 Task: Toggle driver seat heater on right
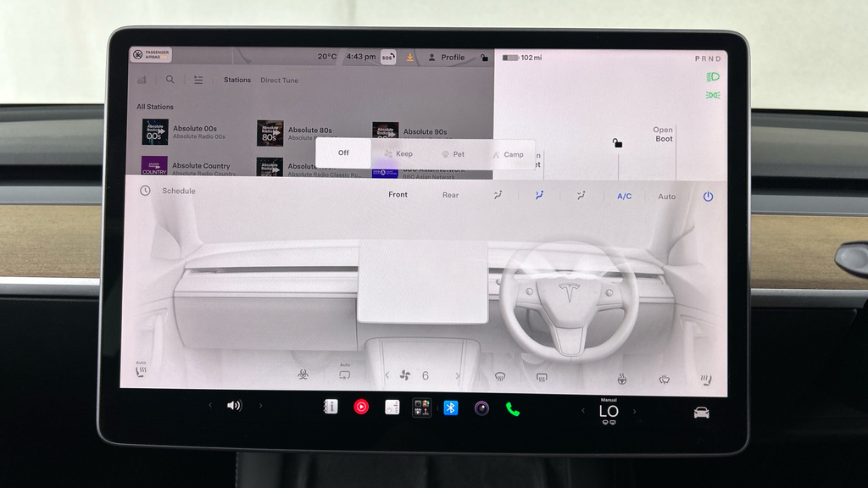[x=706, y=380]
